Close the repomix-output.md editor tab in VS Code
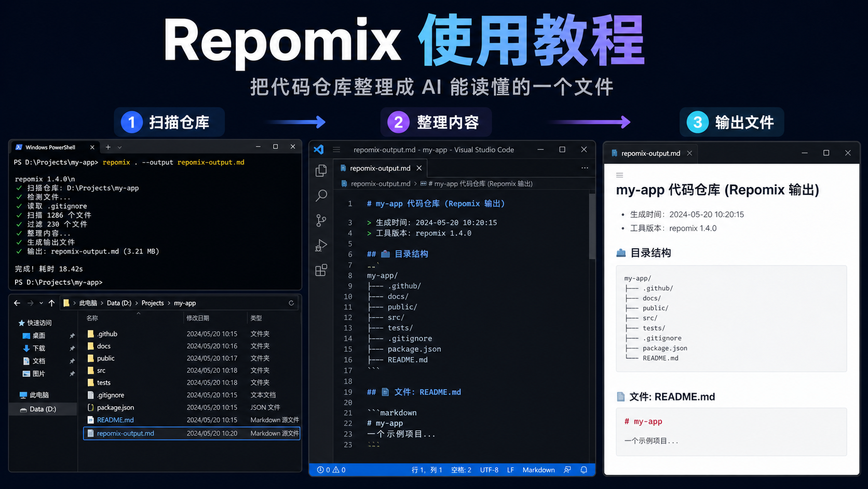 (x=419, y=168)
